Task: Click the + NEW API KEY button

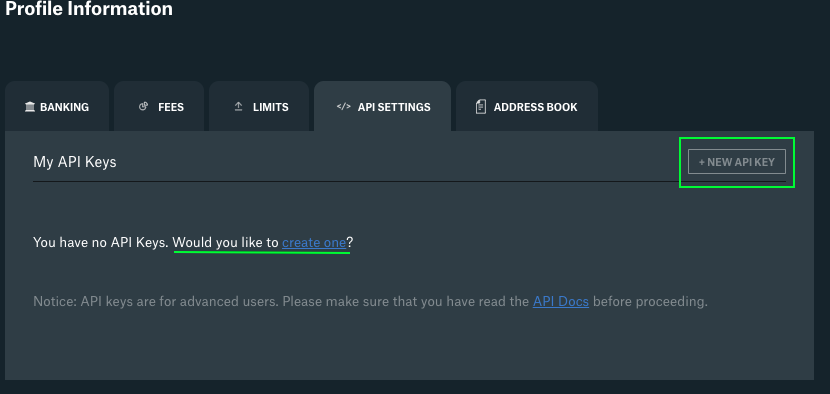Action: click(x=737, y=162)
